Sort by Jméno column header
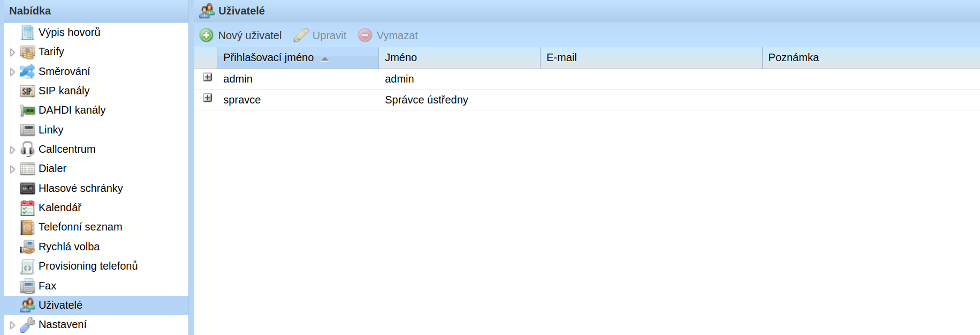This screenshot has height=335, width=980. tap(459, 58)
